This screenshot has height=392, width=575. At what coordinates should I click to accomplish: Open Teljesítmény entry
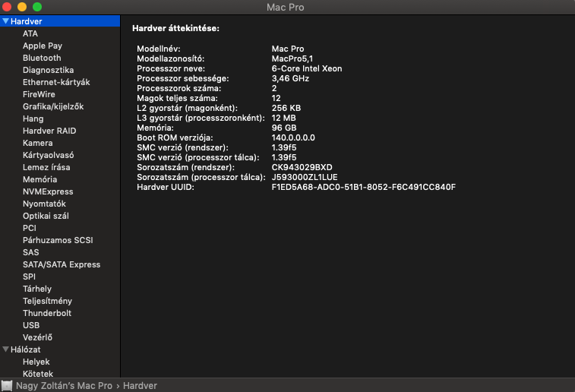pyautogui.click(x=47, y=301)
